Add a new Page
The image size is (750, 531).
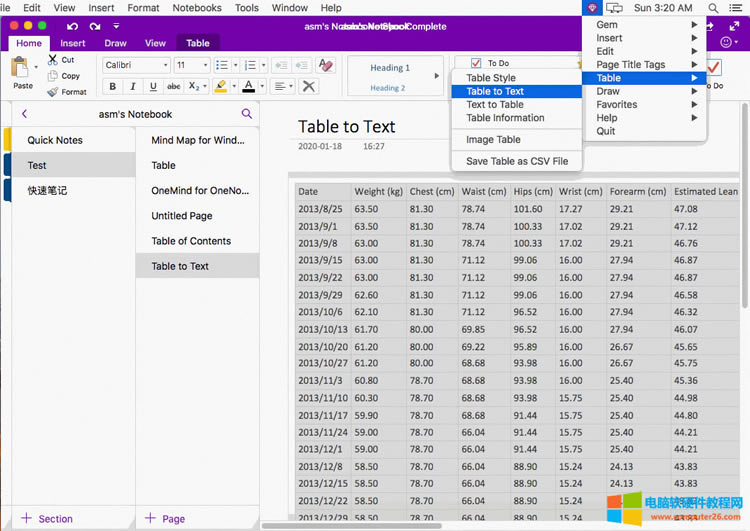pyautogui.click(x=165, y=518)
